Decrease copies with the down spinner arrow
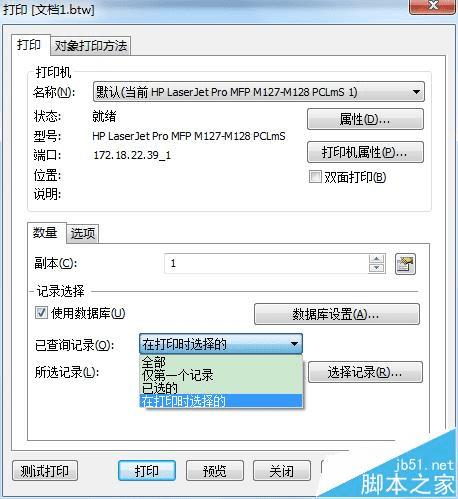The height and width of the screenshot is (499, 458). click(x=377, y=268)
